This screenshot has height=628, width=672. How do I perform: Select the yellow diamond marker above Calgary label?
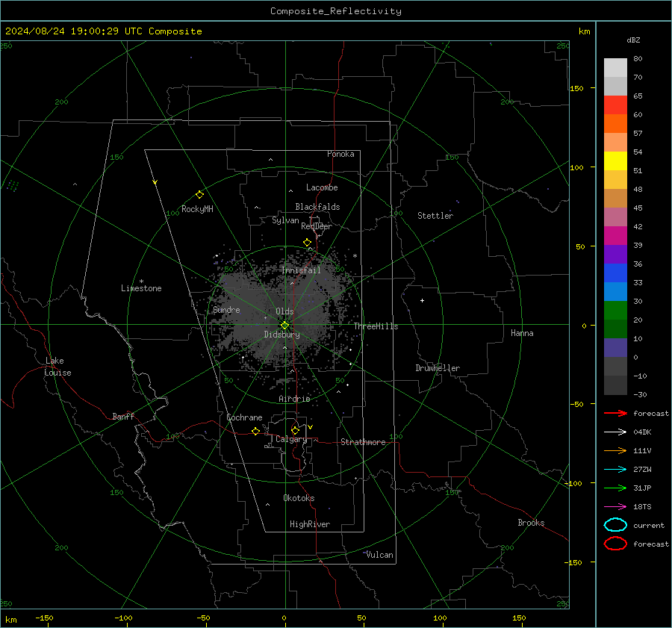295,430
